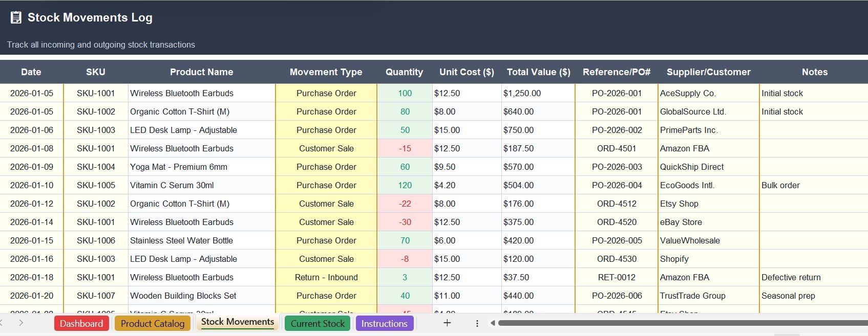Click next sheet navigation arrow
Image resolution: width=868 pixels, height=336 pixels.
coord(21,323)
